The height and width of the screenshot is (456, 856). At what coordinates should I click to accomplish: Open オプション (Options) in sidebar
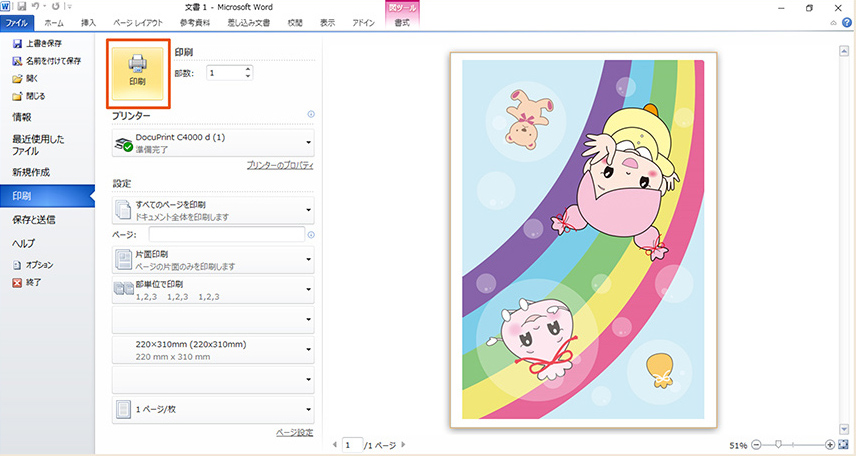point(39,265)
